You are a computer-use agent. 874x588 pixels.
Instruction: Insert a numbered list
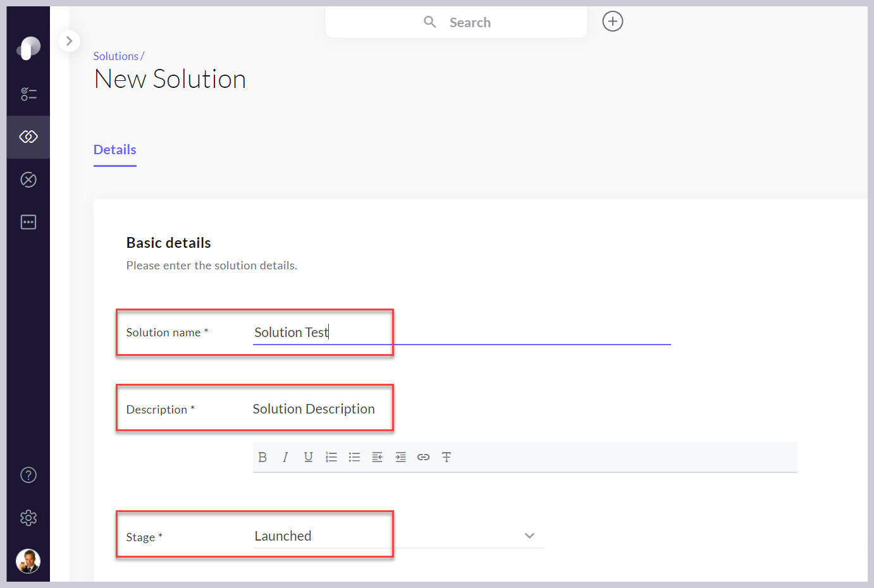[331, 457]
